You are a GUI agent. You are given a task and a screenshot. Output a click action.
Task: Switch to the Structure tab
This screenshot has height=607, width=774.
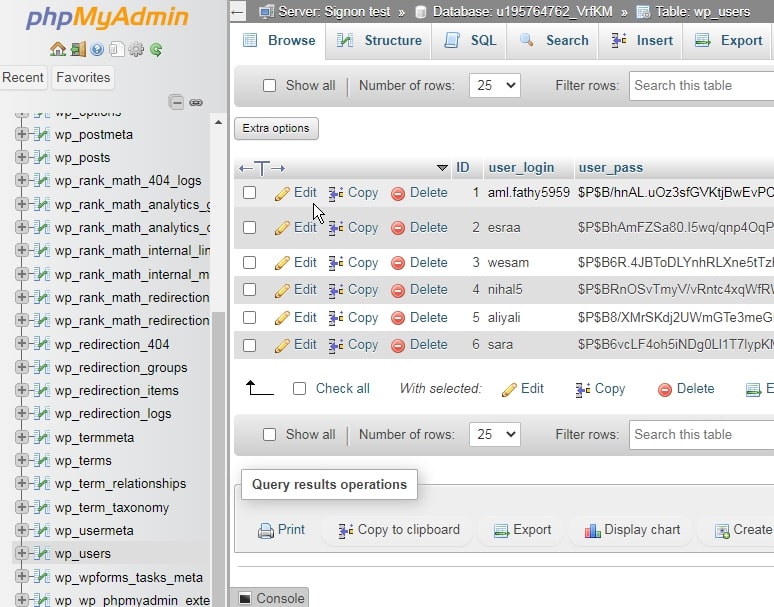pos(379,41)
